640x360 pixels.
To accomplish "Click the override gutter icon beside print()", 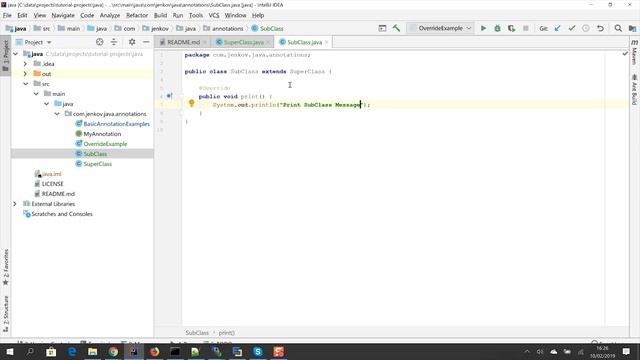I will [x=169, y=96].
